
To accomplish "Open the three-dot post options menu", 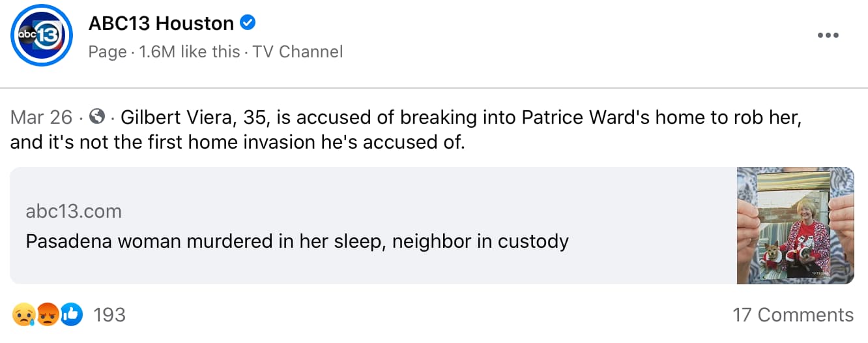I will 828,35.
